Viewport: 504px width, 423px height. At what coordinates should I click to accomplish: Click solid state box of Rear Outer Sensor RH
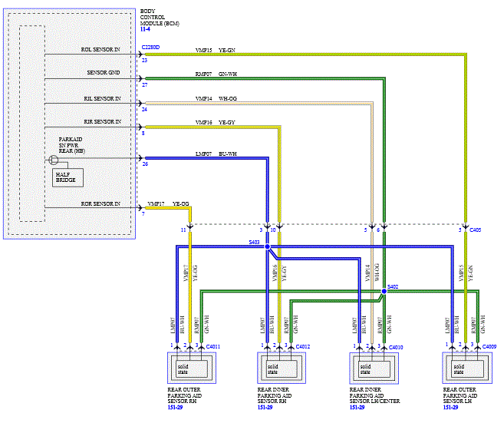tap(193, 368)
